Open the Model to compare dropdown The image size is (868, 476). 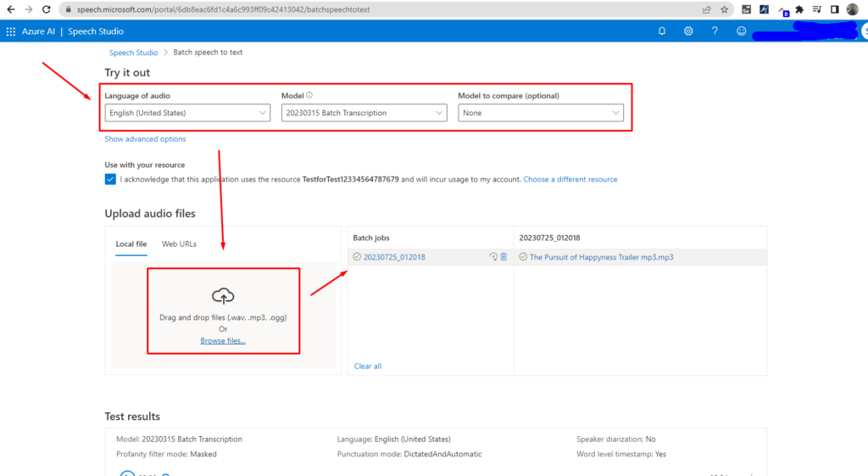click(541, 113)
